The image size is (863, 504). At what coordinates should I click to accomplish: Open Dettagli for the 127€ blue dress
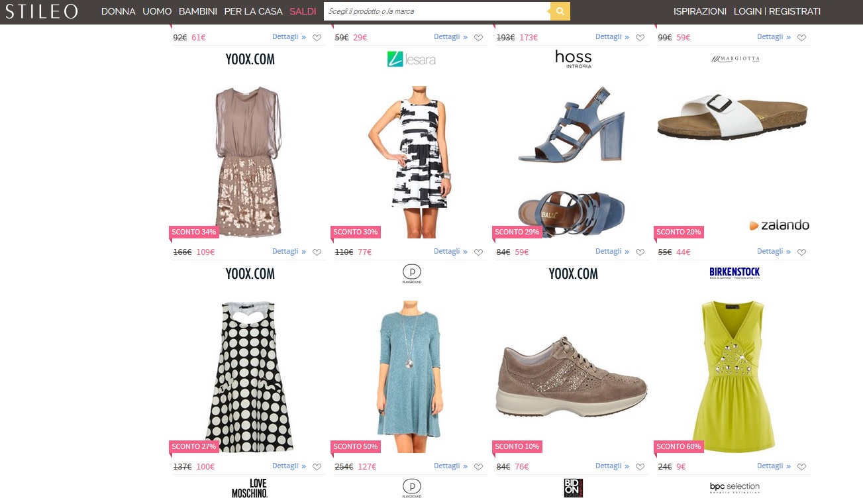[450, 466]
